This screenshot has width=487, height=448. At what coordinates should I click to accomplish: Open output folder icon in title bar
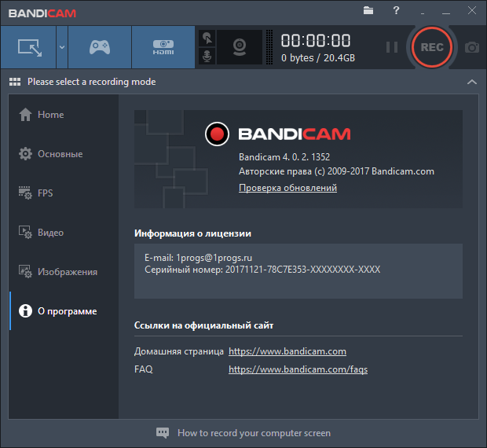[x=369, y=11]
